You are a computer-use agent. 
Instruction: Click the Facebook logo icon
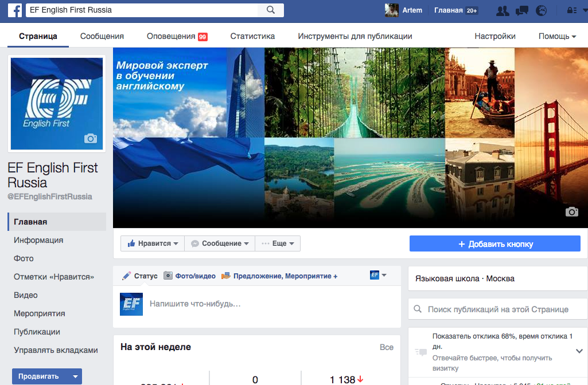click(x=14, y=10)
